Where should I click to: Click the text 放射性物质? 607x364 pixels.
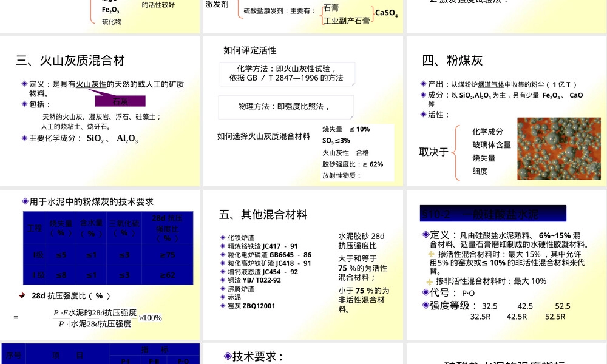(x=341, y=175)
